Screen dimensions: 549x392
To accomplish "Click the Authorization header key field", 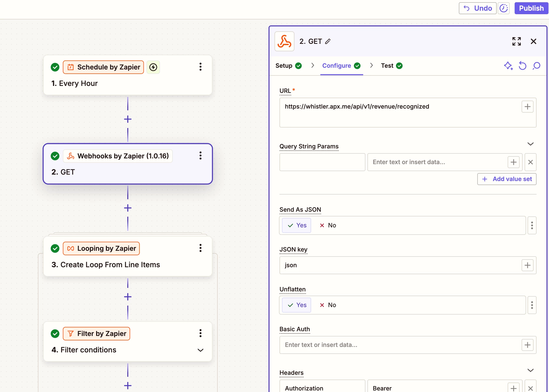I will click(322, 386).
